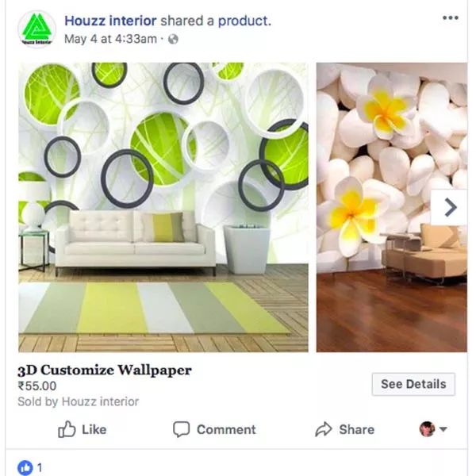This screenshot has width=476, height=476.
Task: Click the Share arrow icon
Action: point(324,429)
